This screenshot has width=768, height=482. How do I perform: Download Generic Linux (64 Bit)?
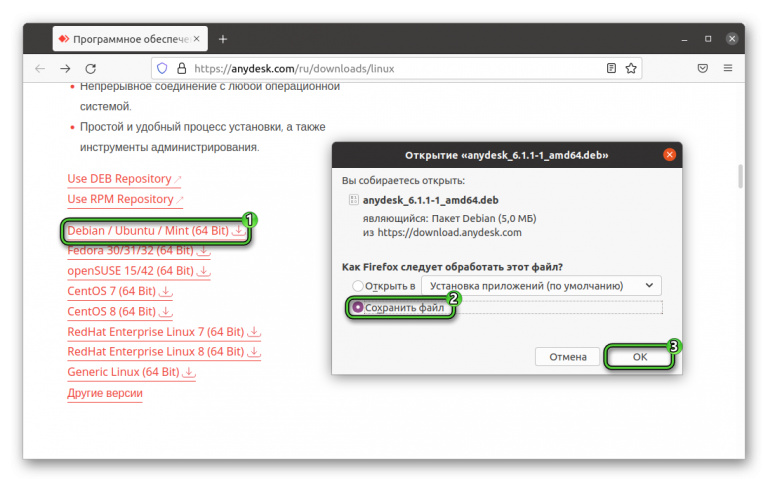point(131,372)
